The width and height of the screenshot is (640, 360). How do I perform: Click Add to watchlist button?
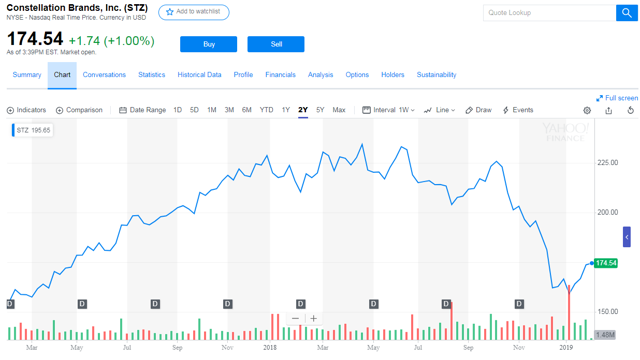tap(194, 12)
